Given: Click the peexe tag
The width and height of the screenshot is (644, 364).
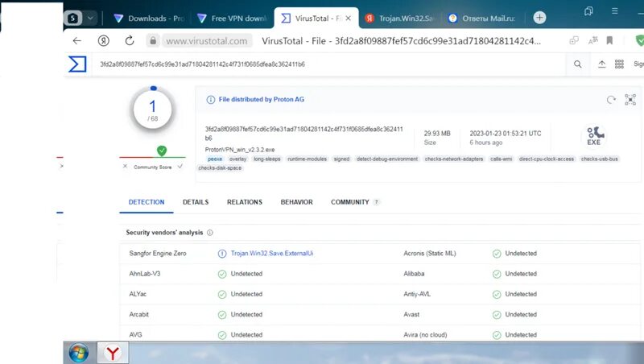Looking at the screenshot, I should tap(215, 159).
